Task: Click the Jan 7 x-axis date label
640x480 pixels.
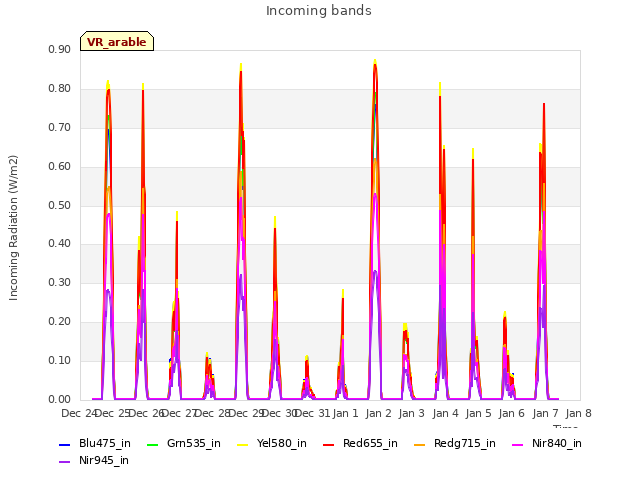Action: pos(545,413)
